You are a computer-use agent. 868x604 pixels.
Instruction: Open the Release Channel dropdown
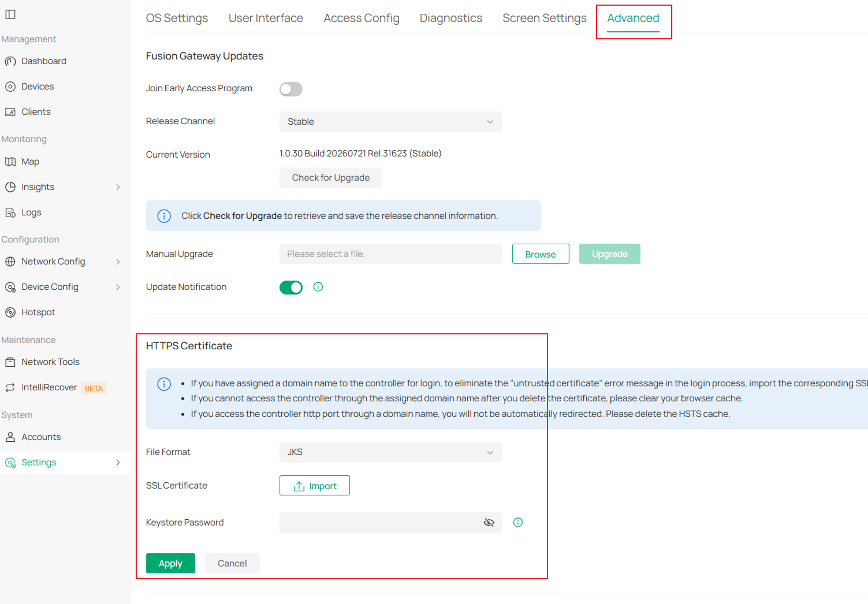tap(390, 122)
